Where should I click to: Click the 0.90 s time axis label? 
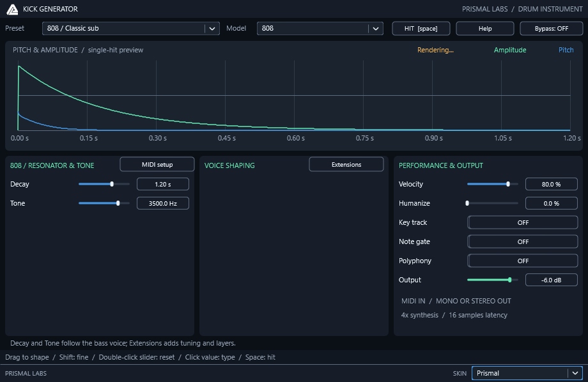[433, 138]
